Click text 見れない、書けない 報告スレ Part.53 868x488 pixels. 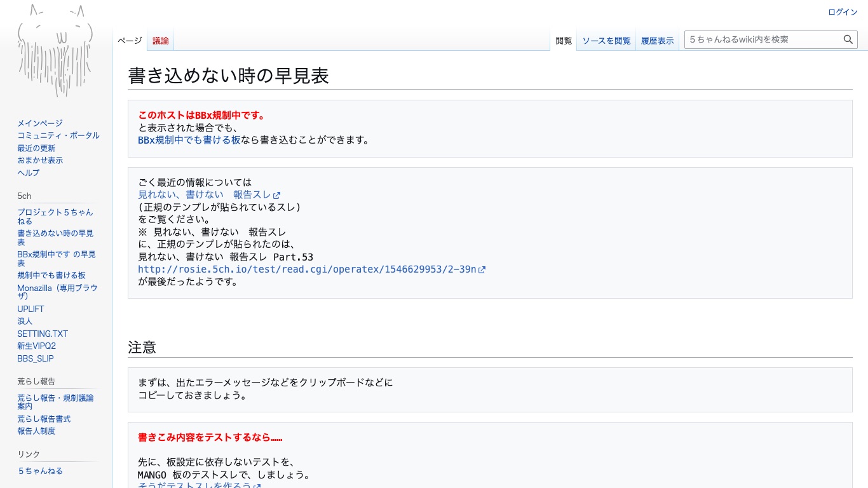[x=226, y=257]
